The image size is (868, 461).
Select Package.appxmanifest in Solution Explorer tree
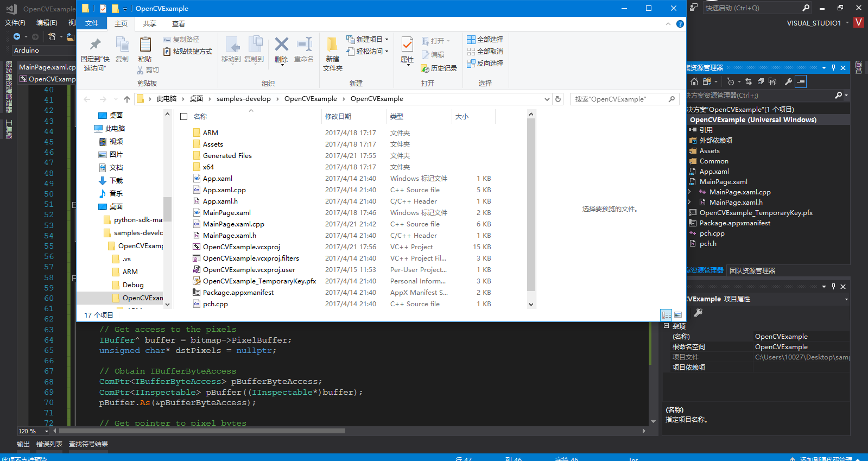(x=735, y=223)
